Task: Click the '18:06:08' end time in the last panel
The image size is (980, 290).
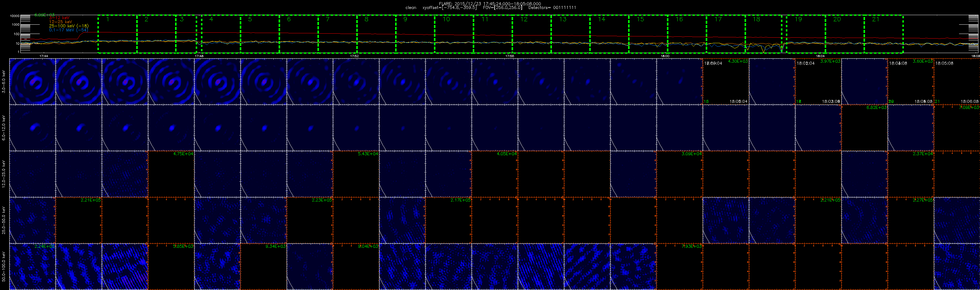Action: click(970, 101)
